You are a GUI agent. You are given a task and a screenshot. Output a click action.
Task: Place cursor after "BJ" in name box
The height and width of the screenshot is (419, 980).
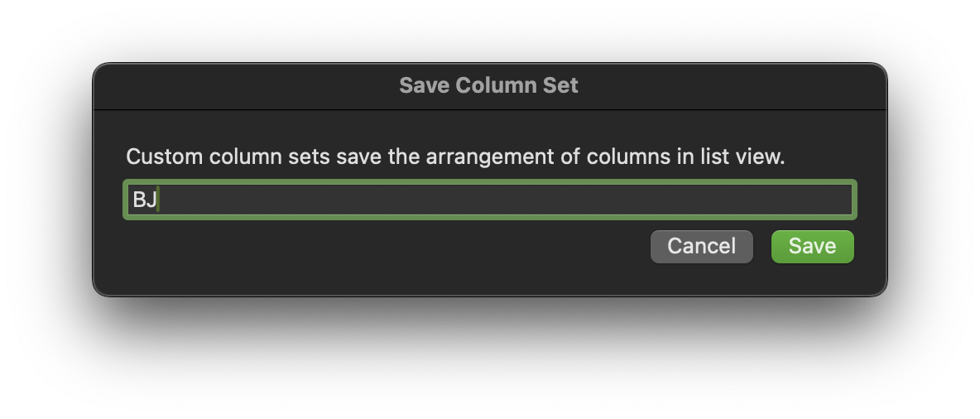pos(159,200)
